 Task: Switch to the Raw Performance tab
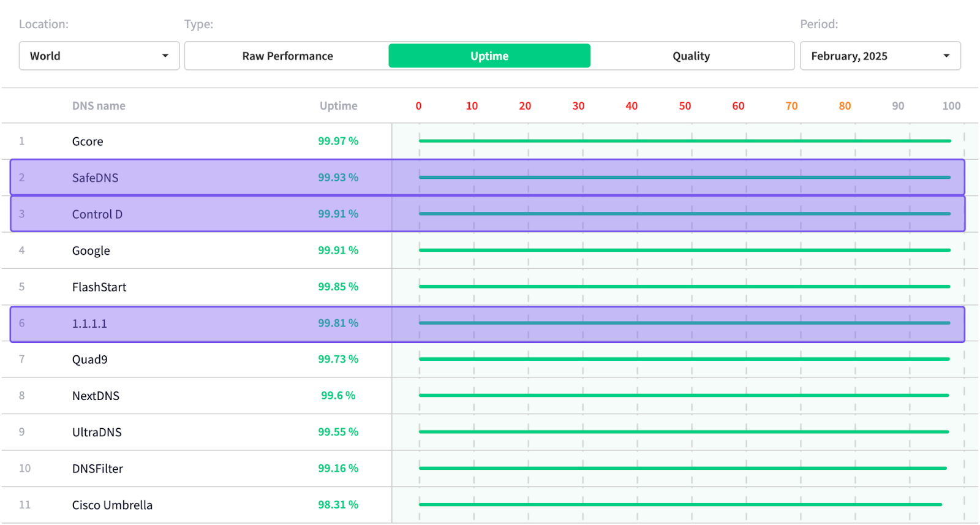point(287,56)
